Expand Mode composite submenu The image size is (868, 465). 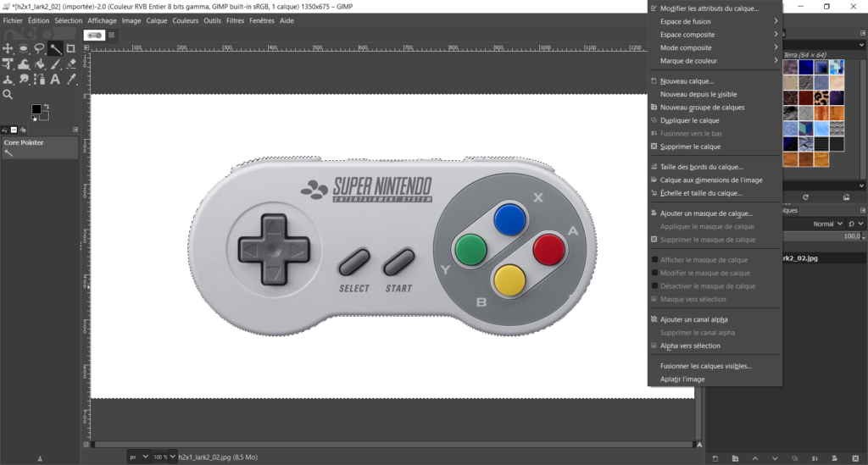pyautogui.click(x=715, y=47)
